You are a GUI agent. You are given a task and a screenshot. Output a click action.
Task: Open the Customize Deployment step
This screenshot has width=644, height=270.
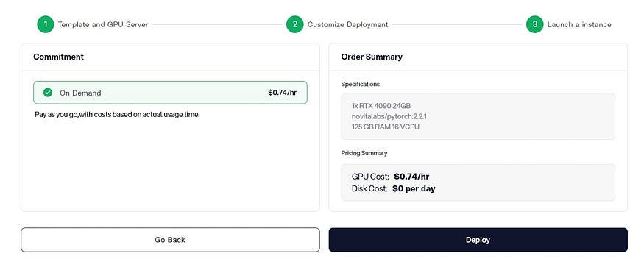[347, 24]
